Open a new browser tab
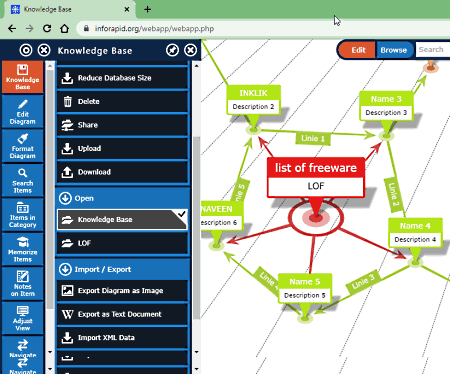Viewport: 450px width, 374px height. [147, 9]
